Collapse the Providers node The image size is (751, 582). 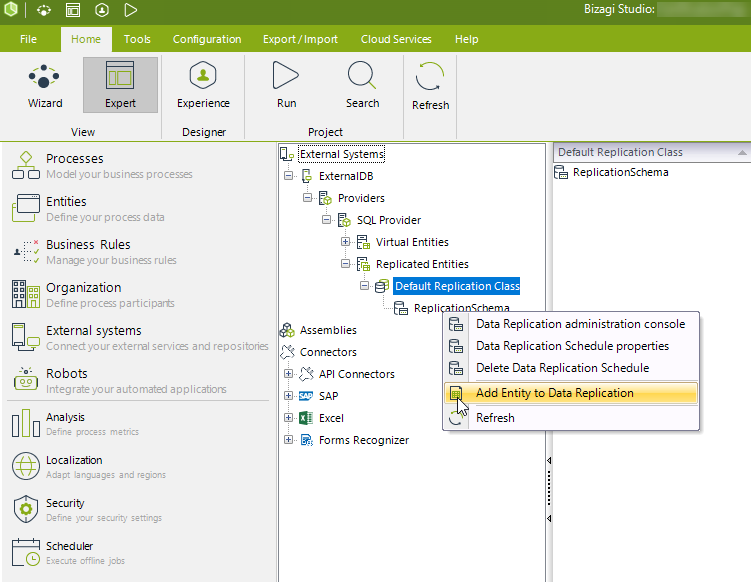[x=307, y=198]
